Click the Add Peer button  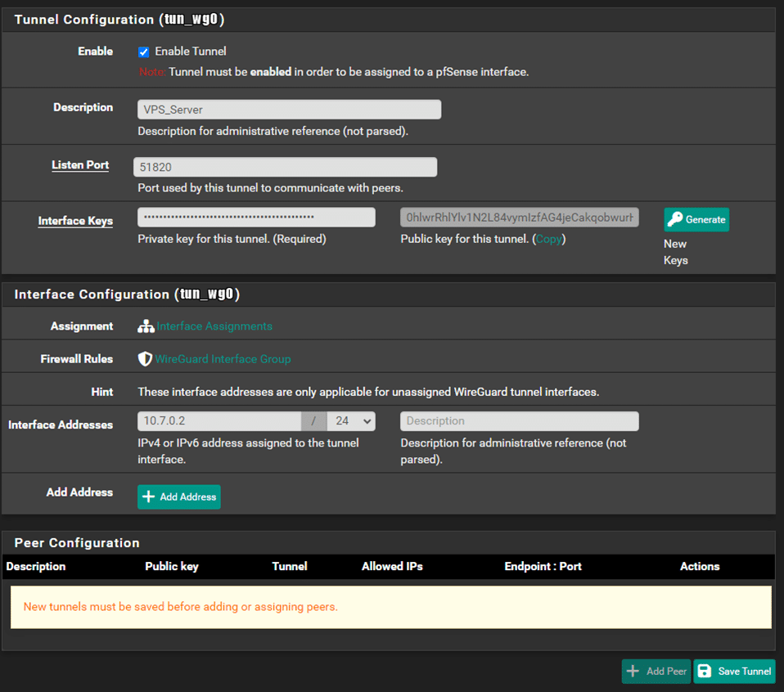tap(656, 671)
